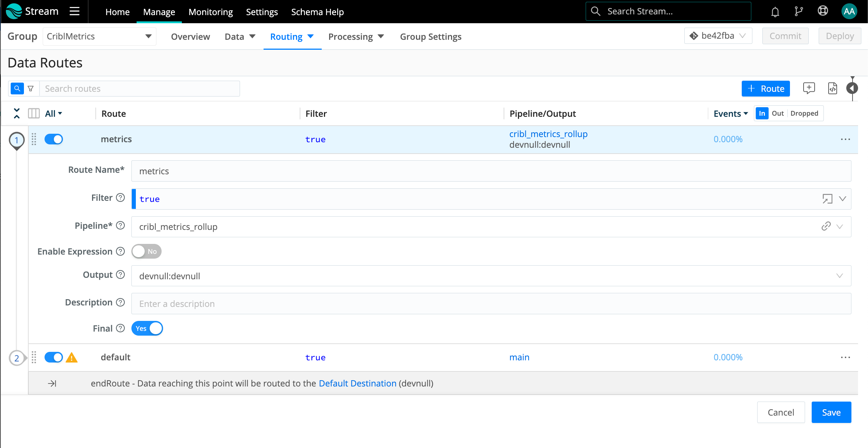Expand the Output dropdown for devnull:devnull

coord(840,276)
